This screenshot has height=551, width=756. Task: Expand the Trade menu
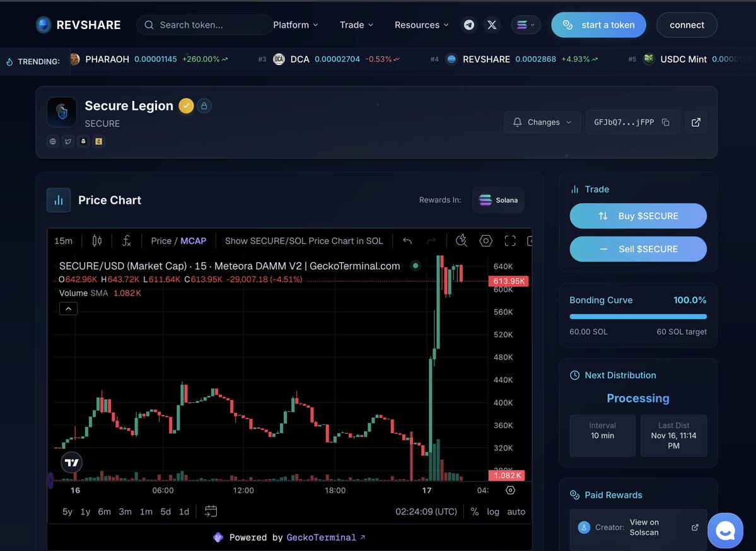pyautogui.click(x=356, y=25)
